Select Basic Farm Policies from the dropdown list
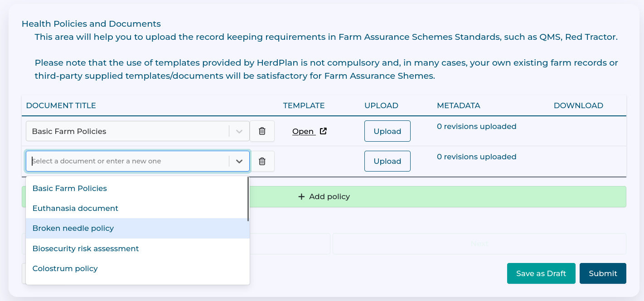Screen dimensions: 644x301 [x=70, y=188]
